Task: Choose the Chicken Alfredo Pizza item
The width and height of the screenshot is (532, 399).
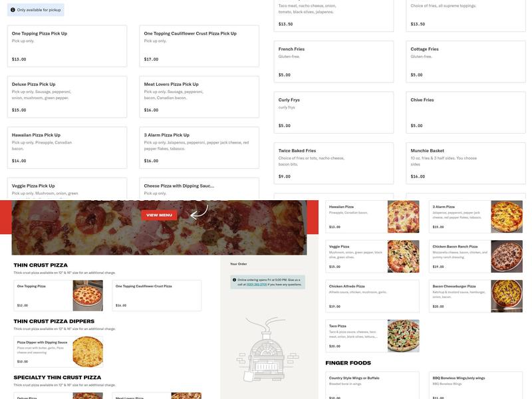Action: [372, 296]
